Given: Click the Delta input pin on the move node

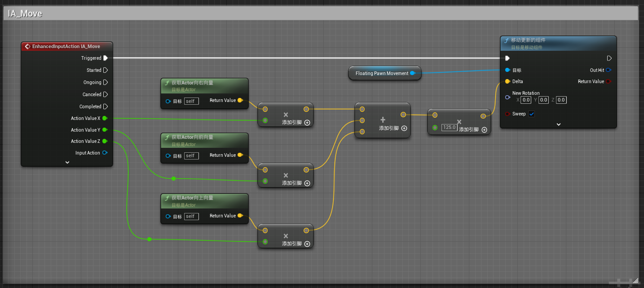Looking at the screenshot, I should pyautogui.click(x=507, y=81).
